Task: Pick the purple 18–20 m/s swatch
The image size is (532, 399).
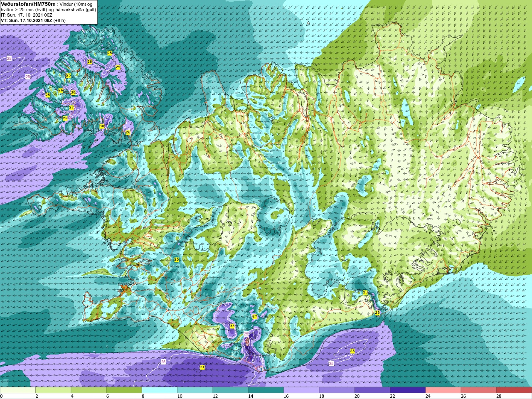Action: click(337, 390)
